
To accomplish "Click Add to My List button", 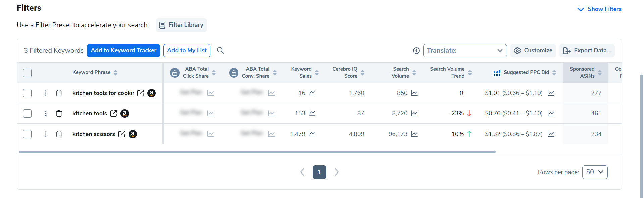I will coord(187,51).
